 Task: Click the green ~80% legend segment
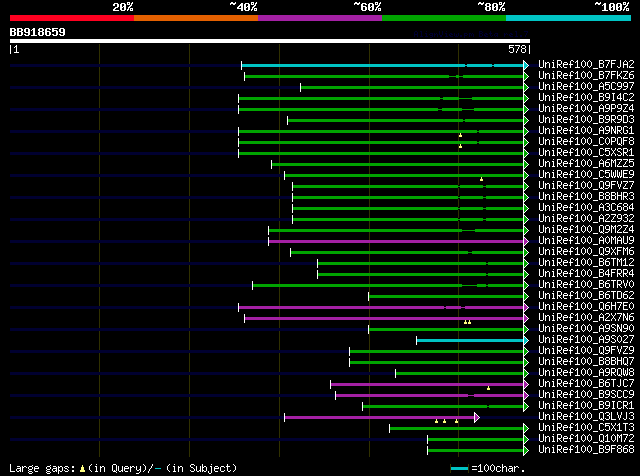point(444,18)
